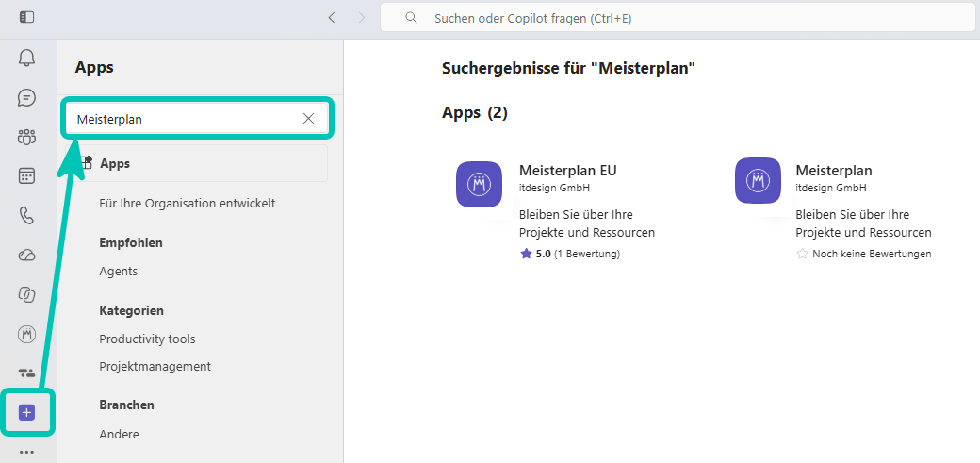Image resolution: width=980 pixels, height=463 pixels.
Task: Click the Branchen heading
Action: (127, 405)
